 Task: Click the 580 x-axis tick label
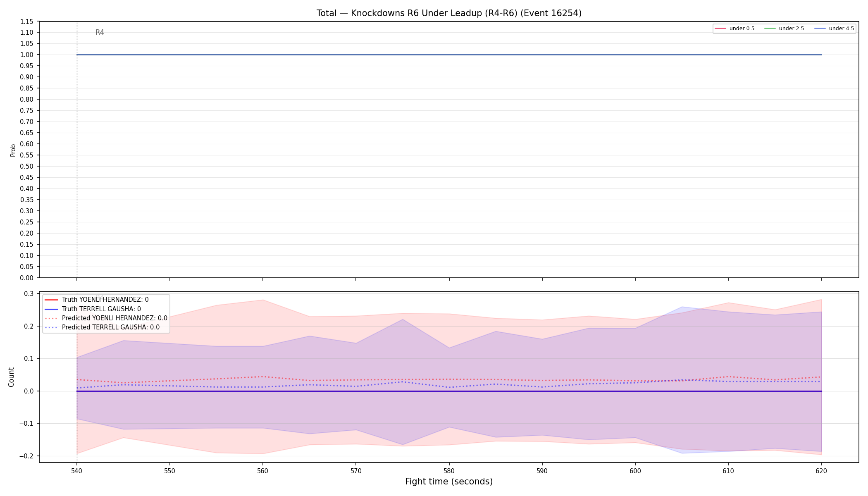(x=449, y=470)
